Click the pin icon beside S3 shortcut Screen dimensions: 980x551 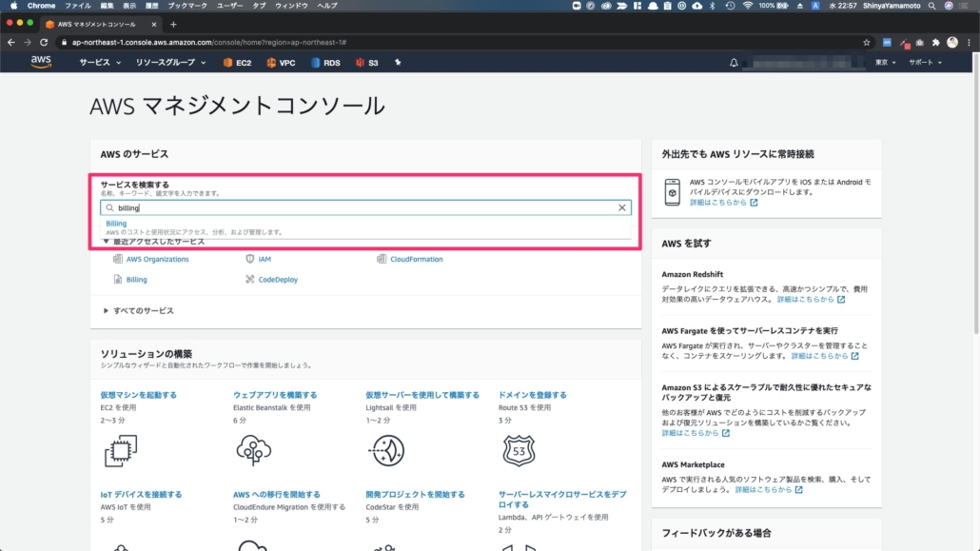(x=398, y=63)
